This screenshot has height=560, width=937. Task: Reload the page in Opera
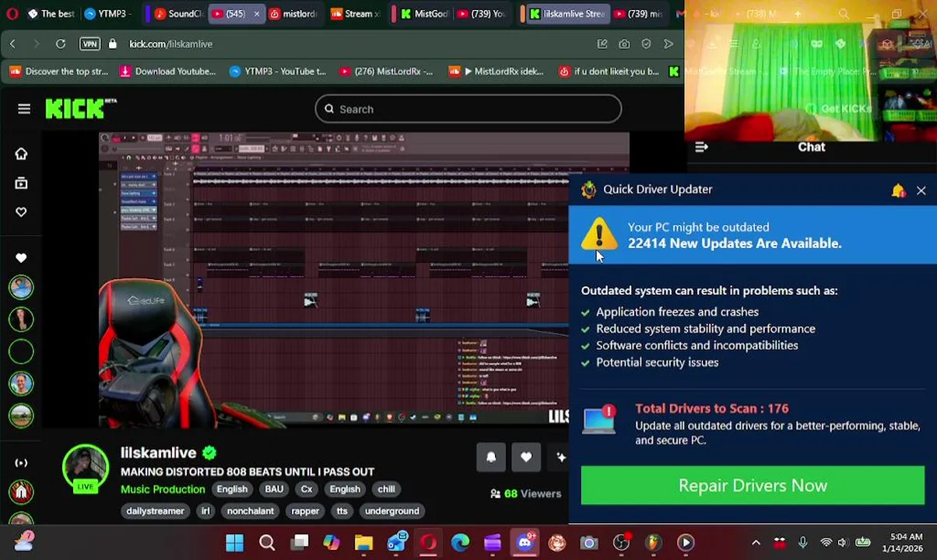pos(60,44)
